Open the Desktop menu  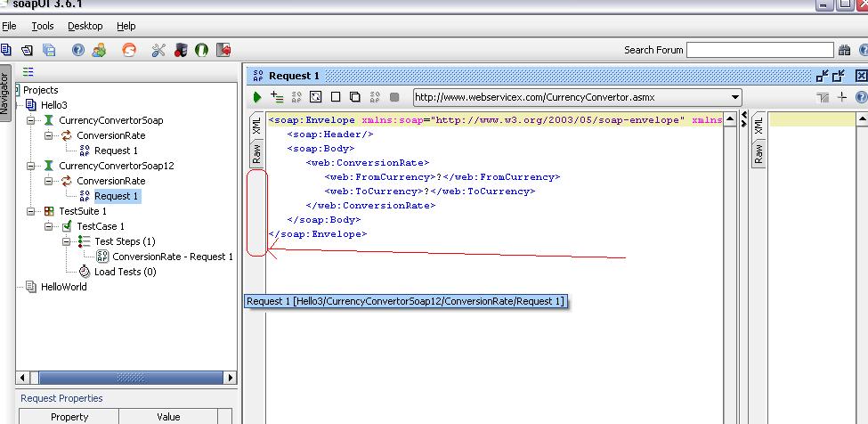click(85, 27)
